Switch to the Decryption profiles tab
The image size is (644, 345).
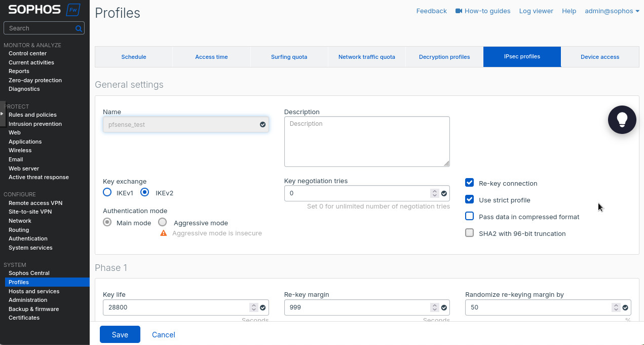pyautogui.click(x=444, y=57)
